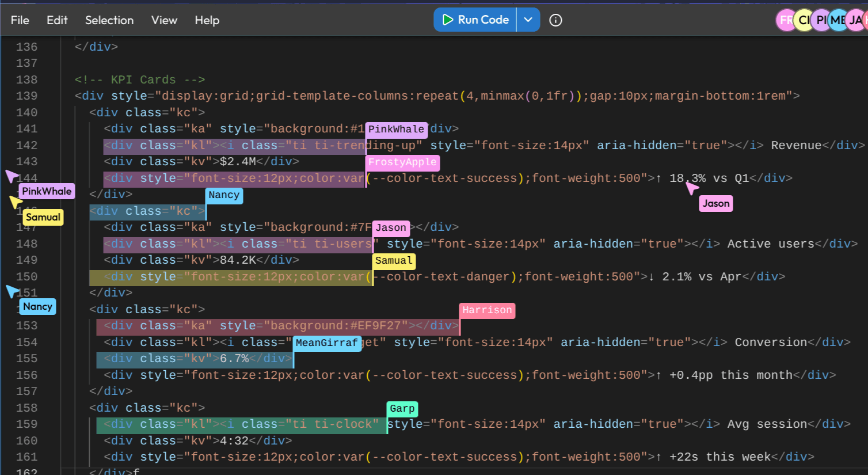
Task: Click line number 159
Action: pos(27,424)
